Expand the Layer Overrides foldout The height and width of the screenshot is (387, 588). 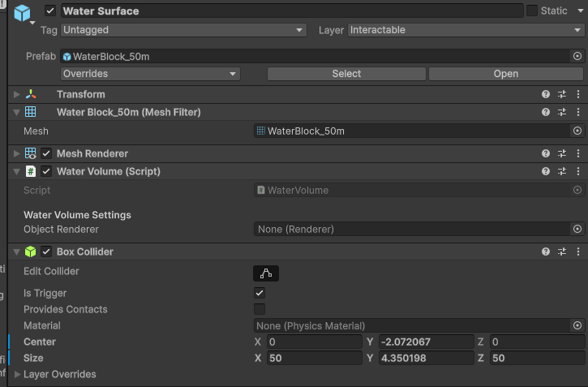coord(18,374)
